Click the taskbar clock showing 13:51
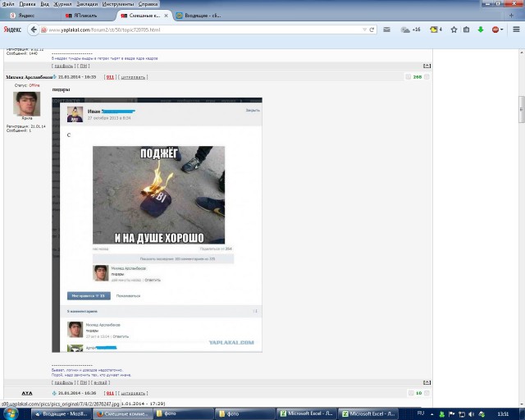The image size is (525, 420). click(x=503, y=414)
